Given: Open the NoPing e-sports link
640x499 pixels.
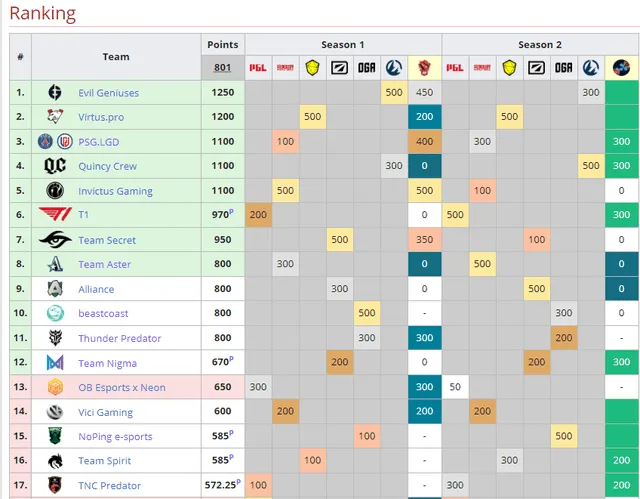Looking at the screenshot, I should 116,437.
